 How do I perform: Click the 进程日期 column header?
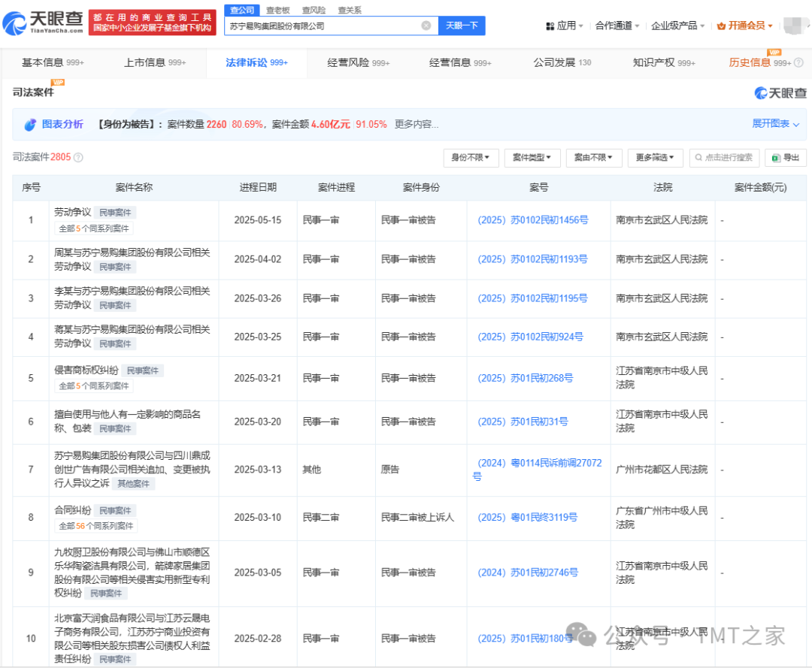258,188
